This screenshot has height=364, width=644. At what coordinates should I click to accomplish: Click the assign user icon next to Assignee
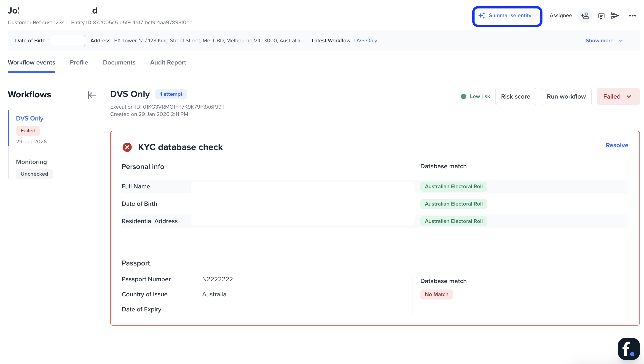[585, 16]
